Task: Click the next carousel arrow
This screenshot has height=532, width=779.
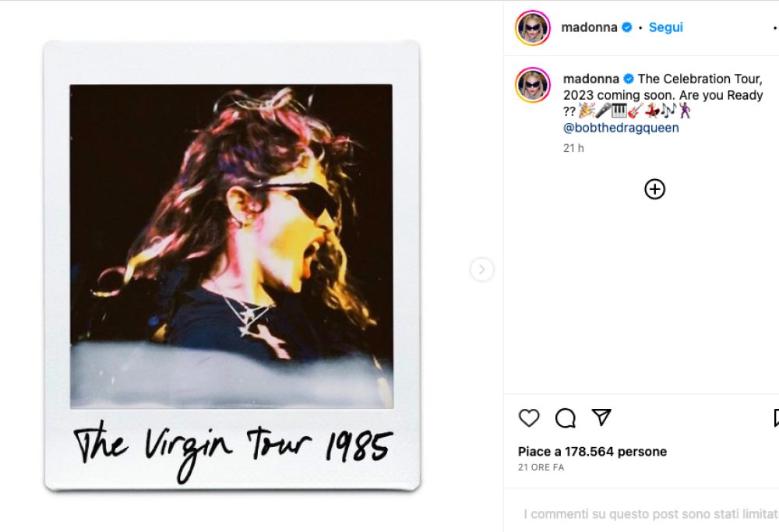Action: (482, 269)
